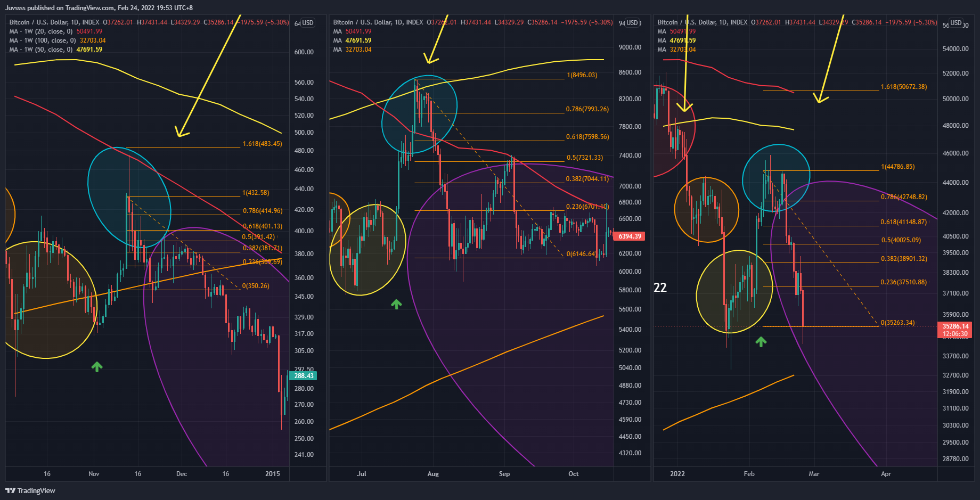Click 600.00 on left chart price scale
Screen dimensions: 980x500
click(304, 52)
